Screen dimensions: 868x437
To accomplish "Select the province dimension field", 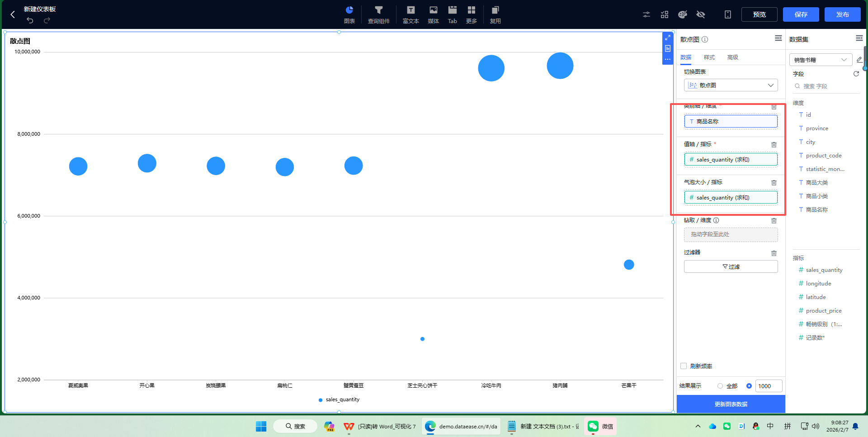I will (817, 128).
